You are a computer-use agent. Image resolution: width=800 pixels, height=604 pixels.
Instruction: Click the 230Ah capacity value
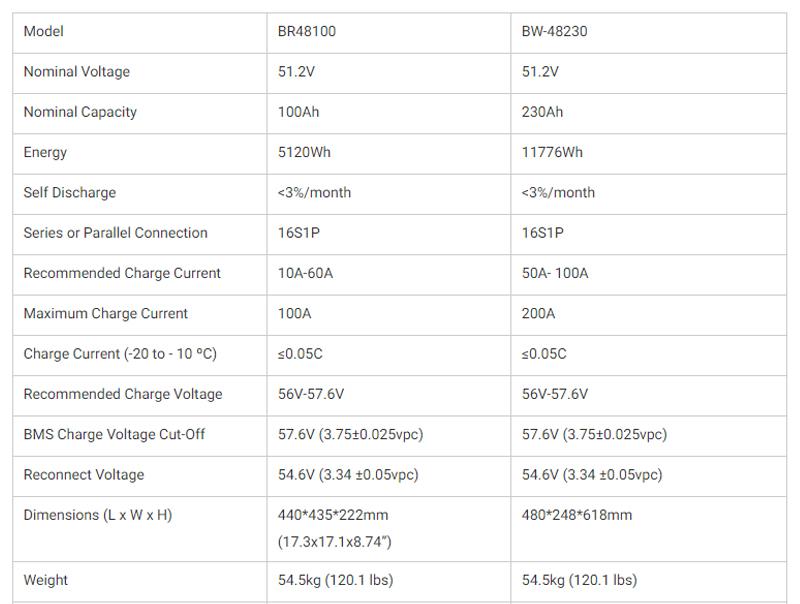542,112
